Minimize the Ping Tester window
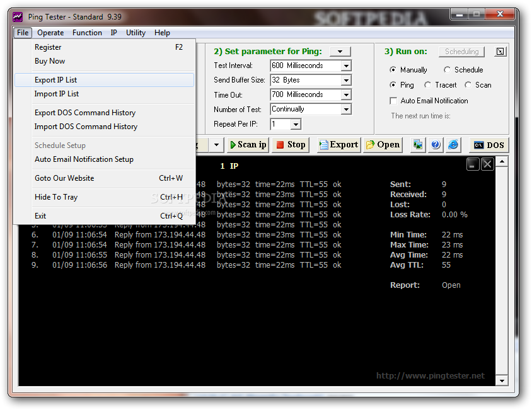Screen dimensions: 532x410 point(460,14)
